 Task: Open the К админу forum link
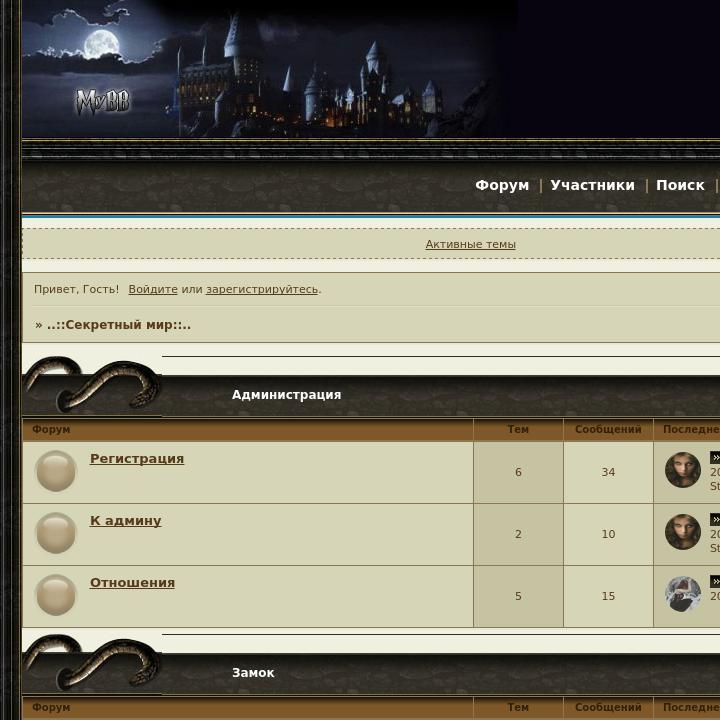(125, 520)
